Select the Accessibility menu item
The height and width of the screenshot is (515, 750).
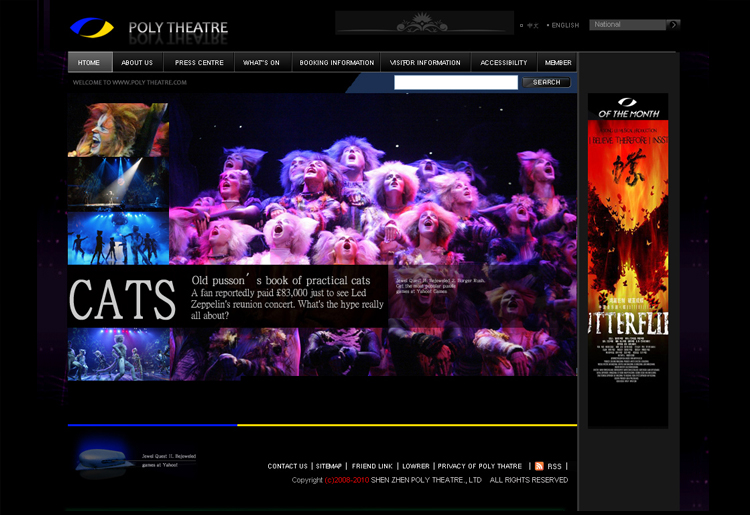pyautogui.click(x=504, y=62)
